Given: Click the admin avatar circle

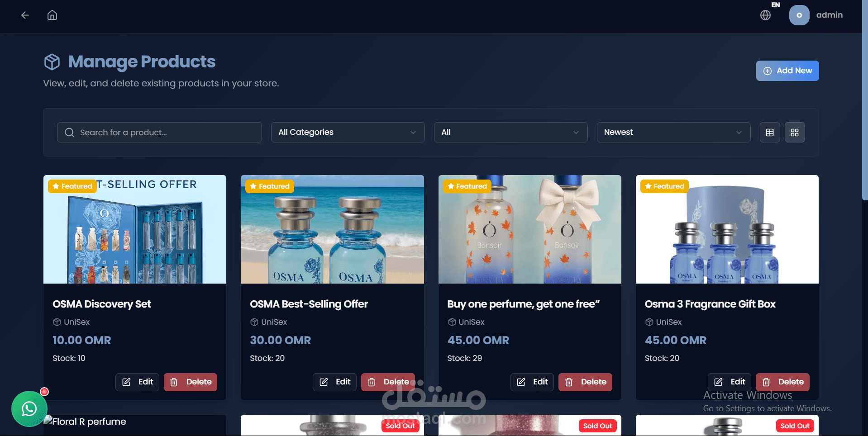Looking at the screenshot, I should tap(799, 15).
